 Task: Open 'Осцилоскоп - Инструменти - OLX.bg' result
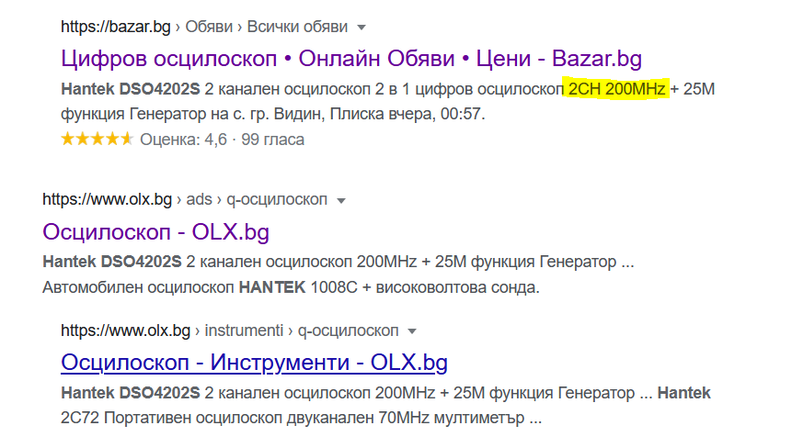(x=253, y=361)
